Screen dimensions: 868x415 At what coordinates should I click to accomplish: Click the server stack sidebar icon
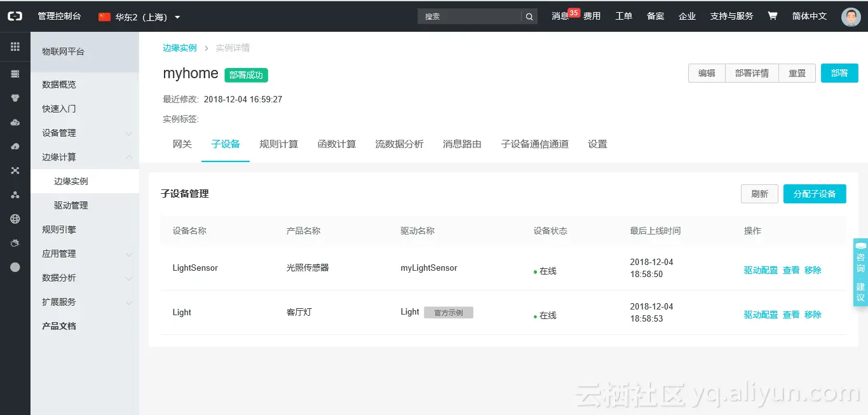click(15, 74)
